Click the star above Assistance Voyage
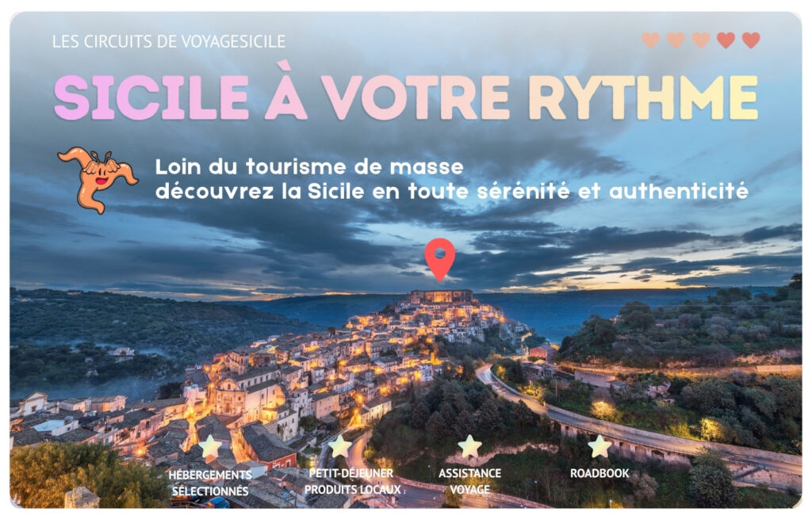The height and width of the screenshot is (520, 812). [x=469, y=446]
